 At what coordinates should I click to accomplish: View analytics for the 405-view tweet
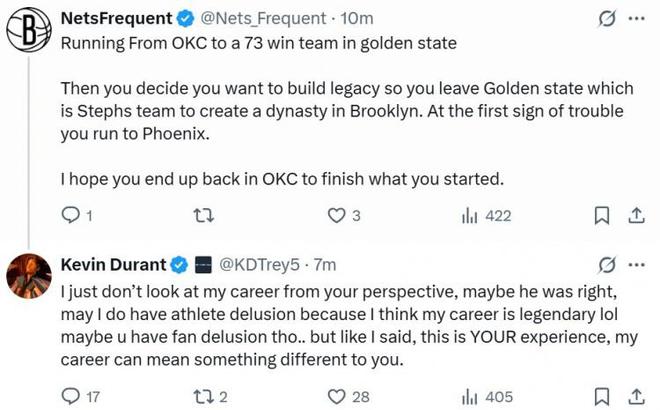coord(468,396)
